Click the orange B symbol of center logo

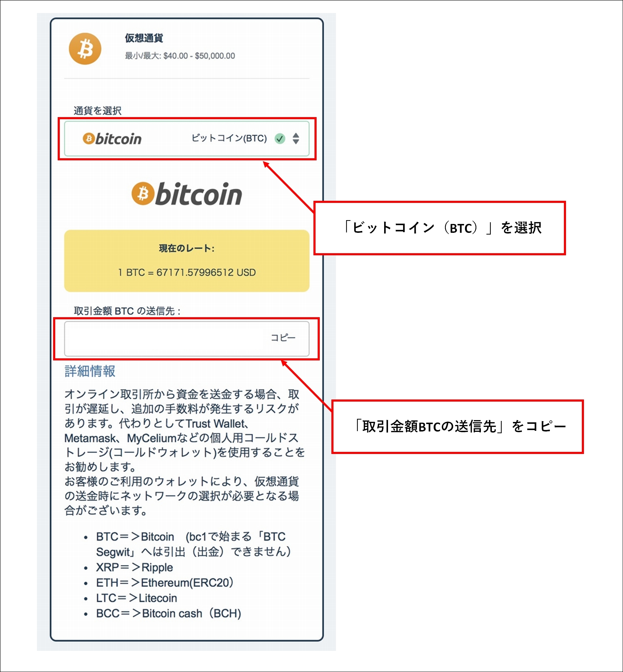143,193
